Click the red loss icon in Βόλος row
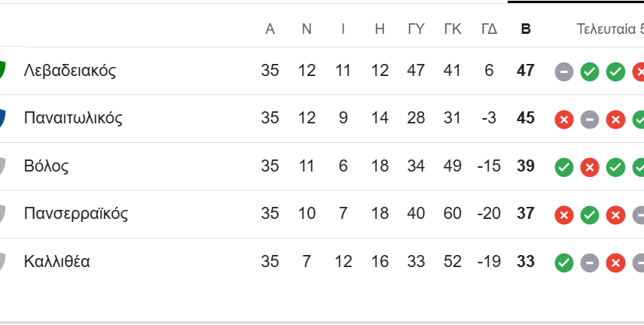 click(590, 167)
